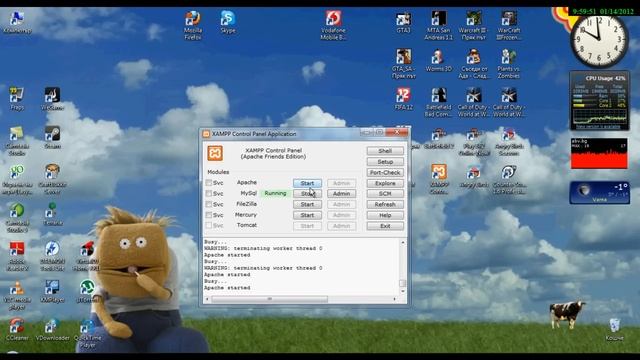Select the GTA_SA desktop icon
This screenshot has height=360, width=640.
click(403, 64)
